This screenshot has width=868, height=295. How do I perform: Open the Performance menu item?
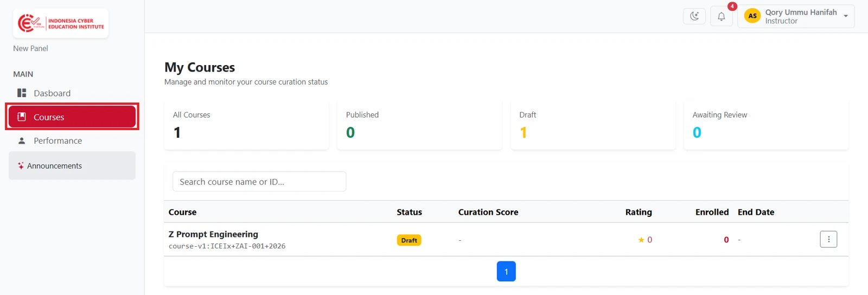click(72, 140)
